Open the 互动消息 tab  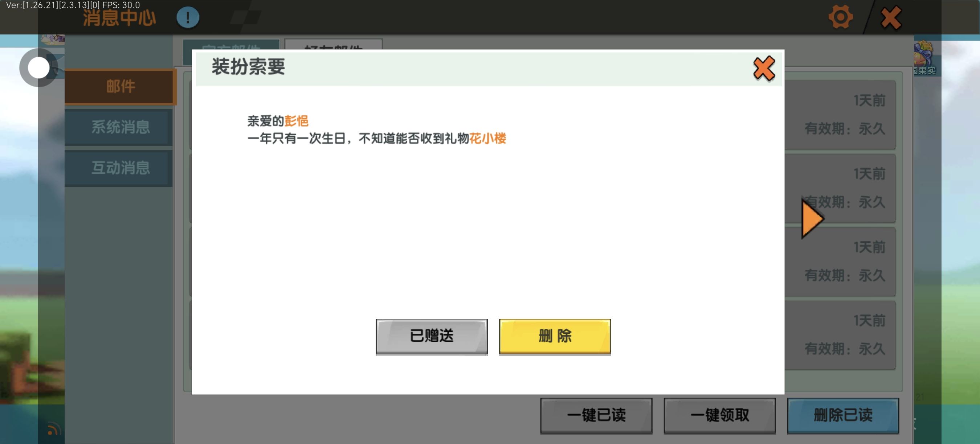120,168
